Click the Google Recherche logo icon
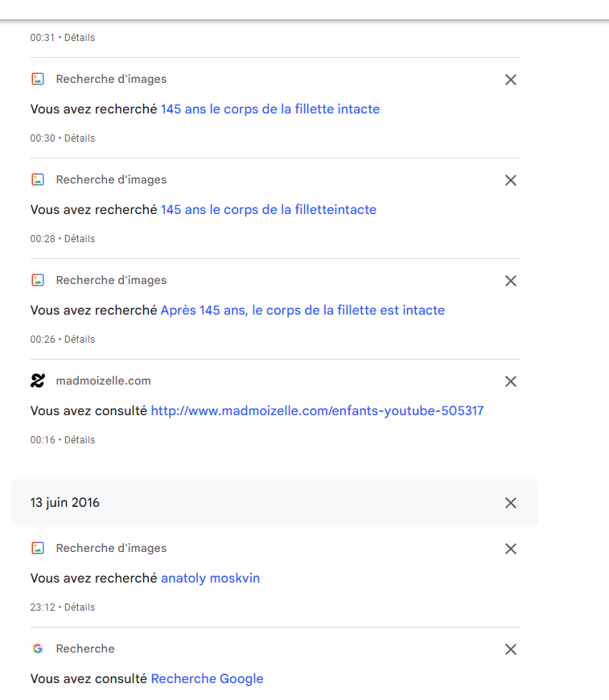The width and height of the screenshot is (609, 700). 38,649
